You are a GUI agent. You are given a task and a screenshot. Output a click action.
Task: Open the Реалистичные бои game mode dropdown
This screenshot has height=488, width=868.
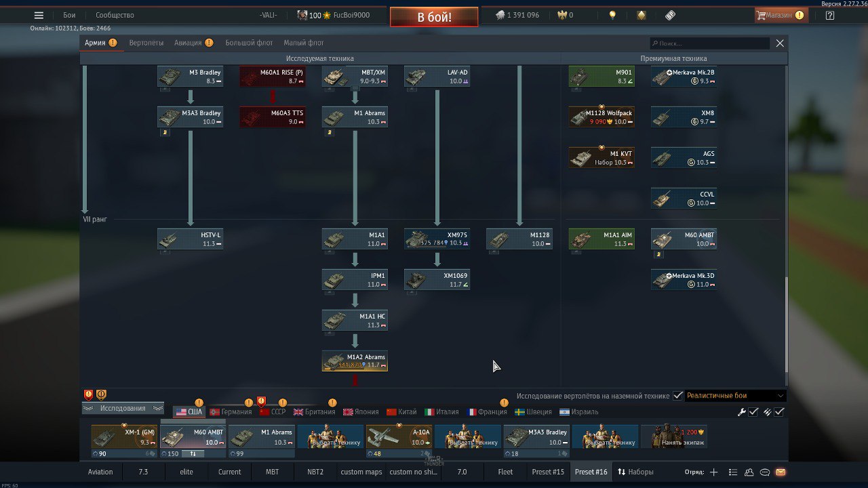pos(735,395)
